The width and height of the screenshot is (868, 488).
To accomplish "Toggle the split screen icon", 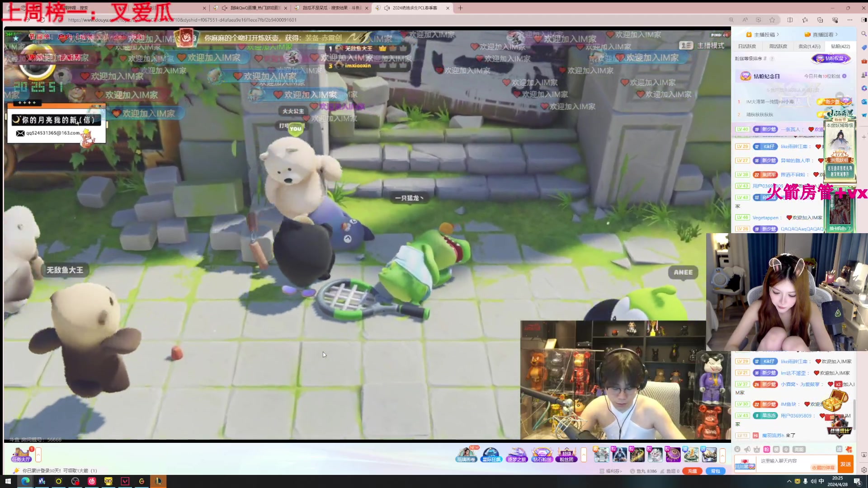I will (x=790, y=20).
